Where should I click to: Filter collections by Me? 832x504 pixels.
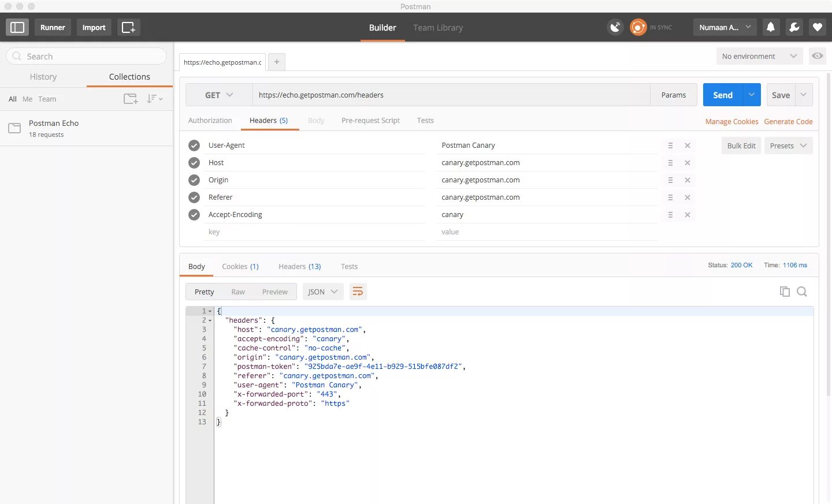pos(27,99)
